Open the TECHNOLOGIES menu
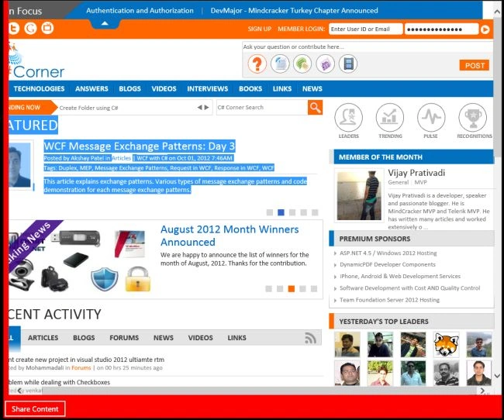Screen dimensions: 504x420 pos(39,88)
